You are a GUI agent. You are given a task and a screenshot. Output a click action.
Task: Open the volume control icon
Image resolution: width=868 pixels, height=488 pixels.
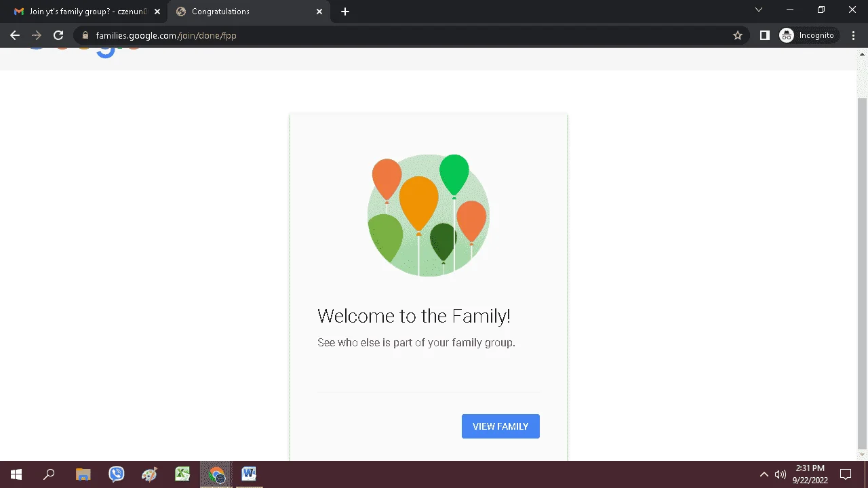pos(781,474)
